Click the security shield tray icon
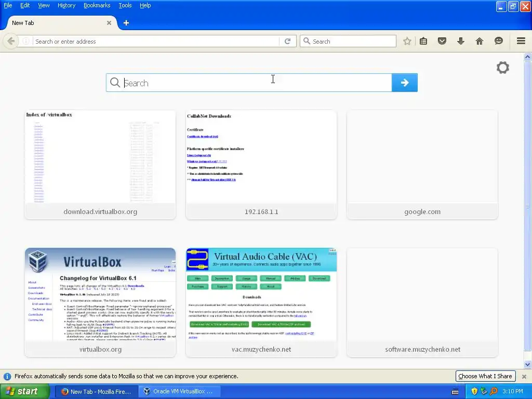Viewport: 532px width, 399px height. [x=474, y=391]
